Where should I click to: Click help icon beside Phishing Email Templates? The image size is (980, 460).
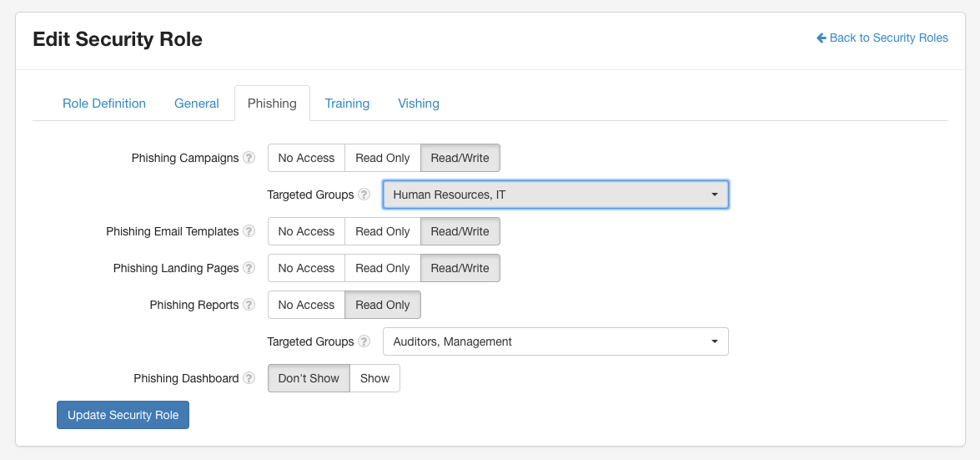(x=249, y=231)
